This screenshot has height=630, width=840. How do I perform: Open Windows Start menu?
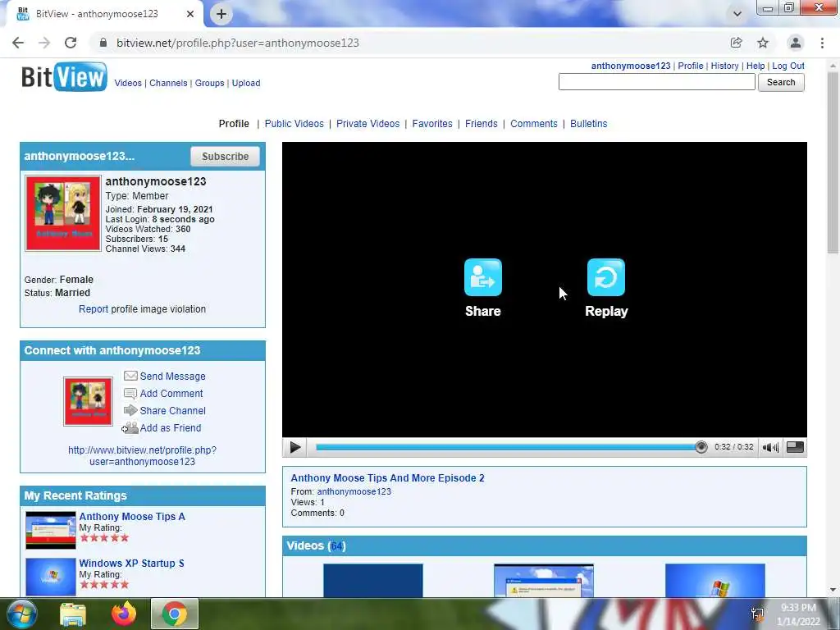(22, 614)
